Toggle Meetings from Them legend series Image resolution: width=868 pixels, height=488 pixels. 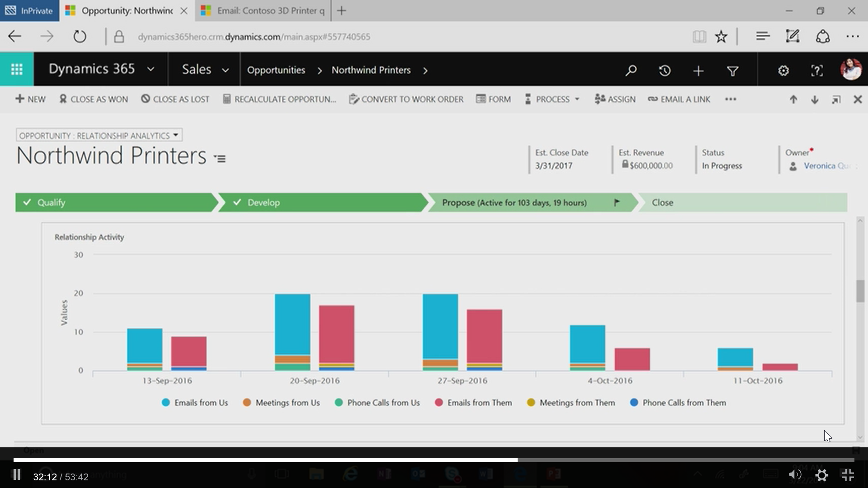[571, 403]
